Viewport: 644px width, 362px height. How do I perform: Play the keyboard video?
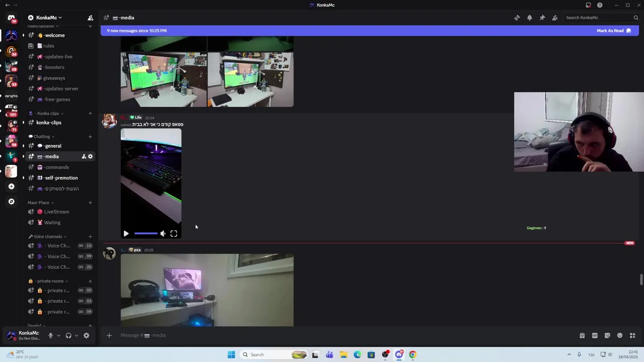click(126, 233)
